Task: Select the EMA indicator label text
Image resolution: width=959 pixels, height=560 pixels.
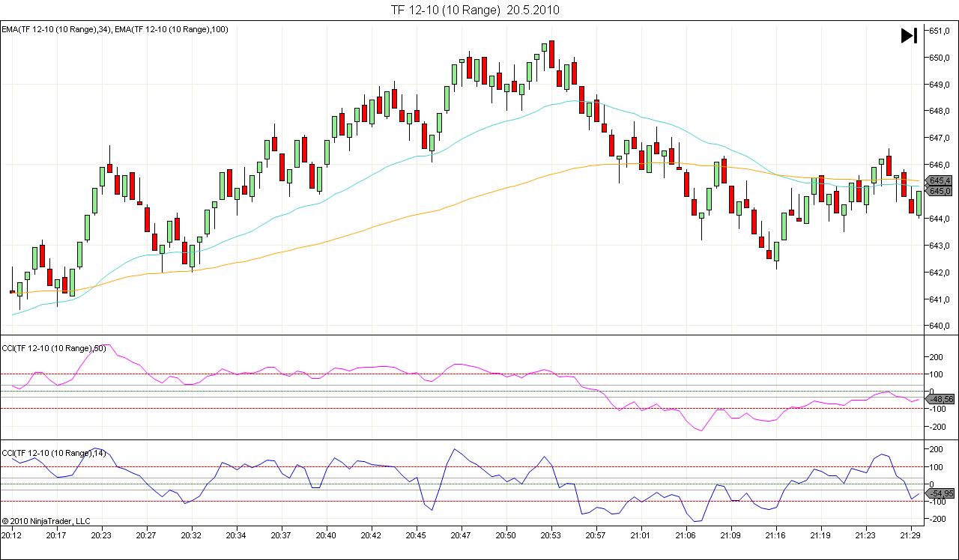Action: click(115, 29)
